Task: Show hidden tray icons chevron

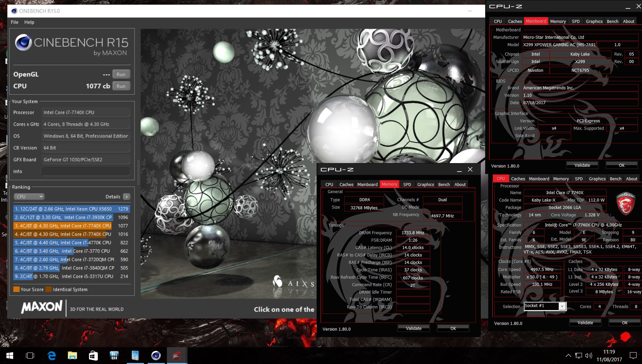Action: click(568, 356)
